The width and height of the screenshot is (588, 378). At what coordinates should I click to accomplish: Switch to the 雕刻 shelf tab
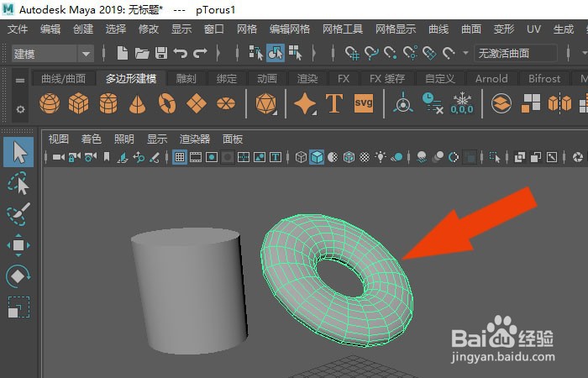click(186, 79)
